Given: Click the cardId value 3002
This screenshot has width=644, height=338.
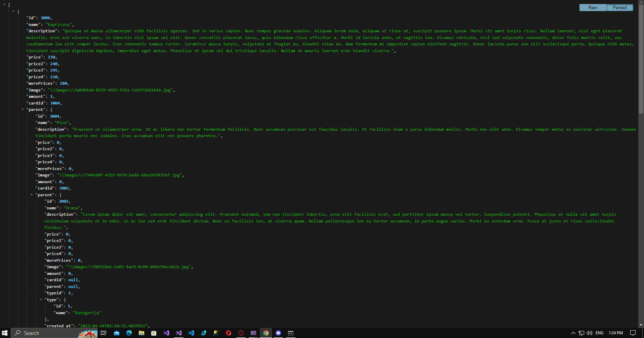Looking at the screenshot, I should pyautogui.click(x=64, y=188).
